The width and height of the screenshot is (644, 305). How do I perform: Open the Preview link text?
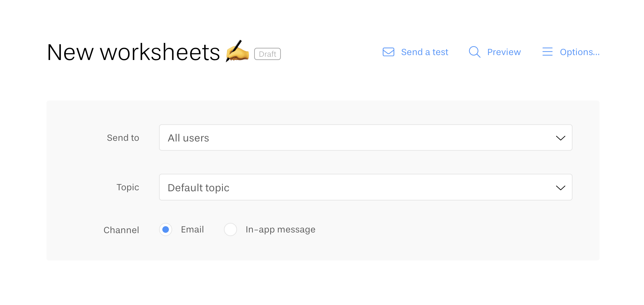click(504, 52)
